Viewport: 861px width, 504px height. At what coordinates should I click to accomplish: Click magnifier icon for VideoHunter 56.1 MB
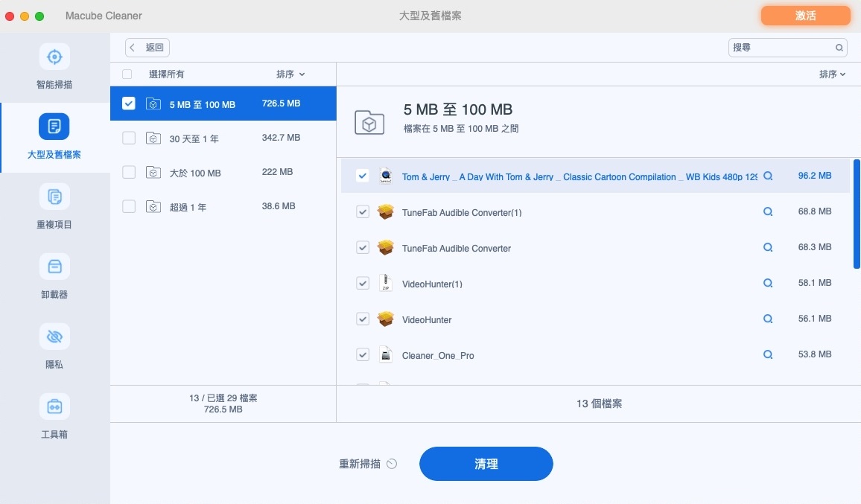(x=768, y=319)
